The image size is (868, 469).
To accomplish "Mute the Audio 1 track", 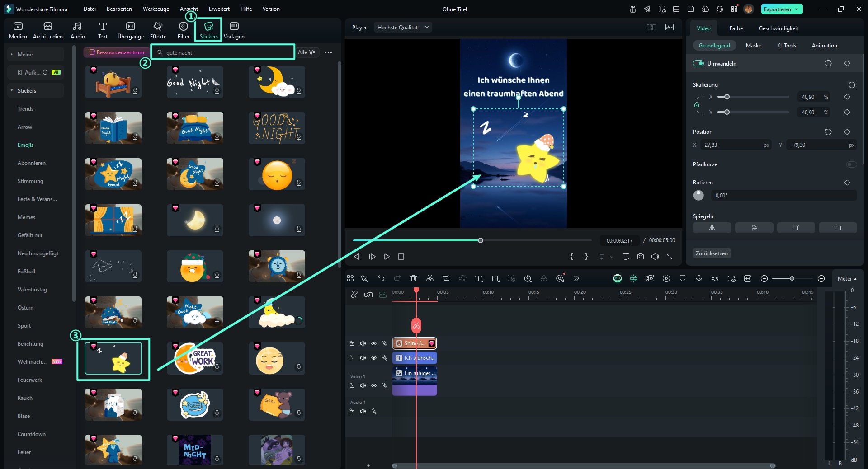I will 363,411.
